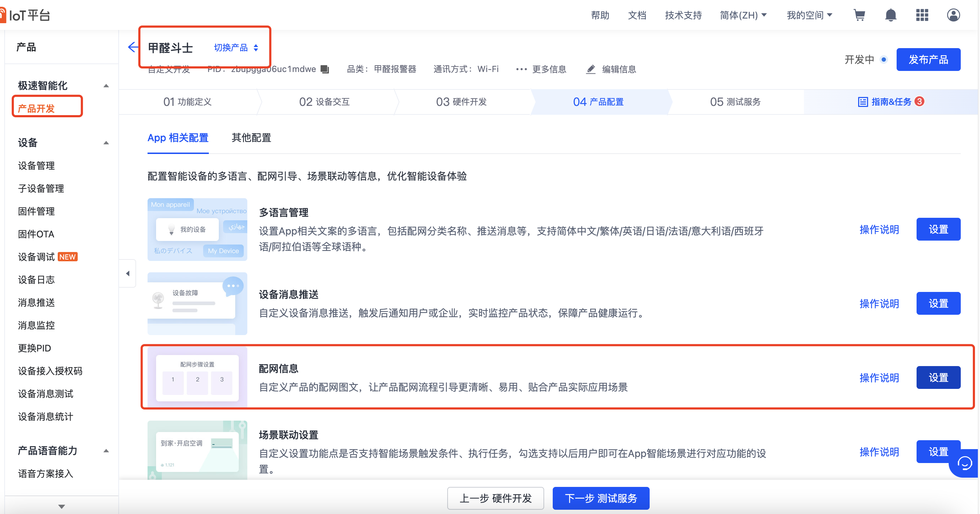Image resolution: width=980 pixels, height=514 pixels.
Task: Click the 场景联动设置 thumbnail image
Action: (197, 450)
